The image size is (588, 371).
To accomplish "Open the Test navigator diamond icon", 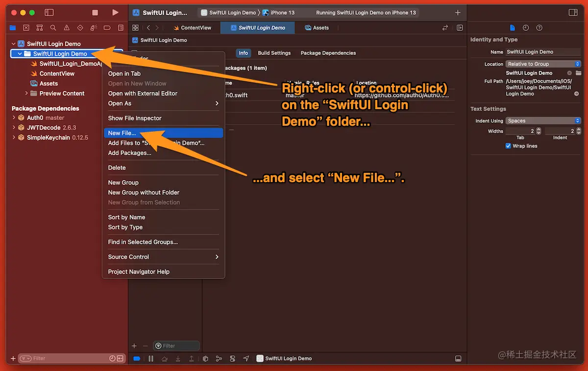I will pos(80,28).
